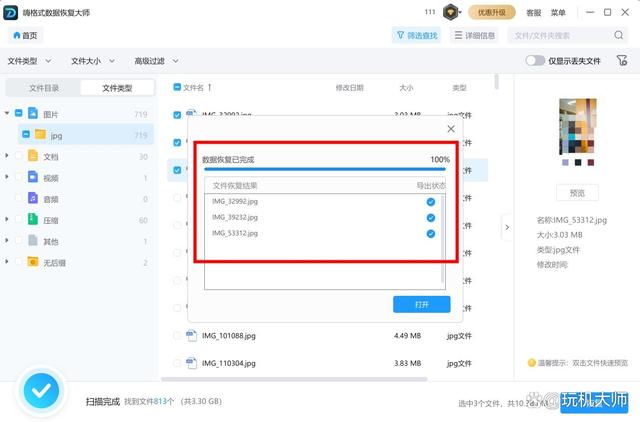Collapse the 图片 tree node
Screen dimensions: 640x422
click(7, 113)
